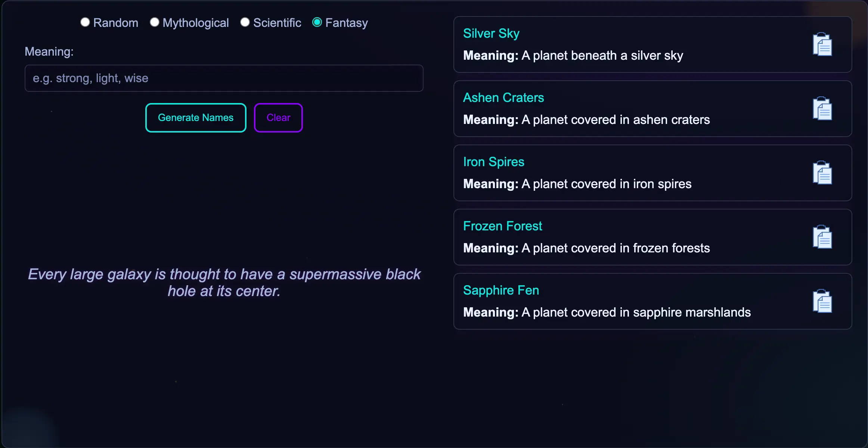Screen dimensions: 868x448
Task: Click the Silver Sky planet name
Action: click(491, 33)
